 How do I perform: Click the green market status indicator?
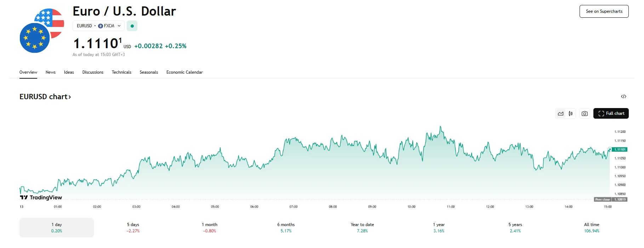point(132,26)
